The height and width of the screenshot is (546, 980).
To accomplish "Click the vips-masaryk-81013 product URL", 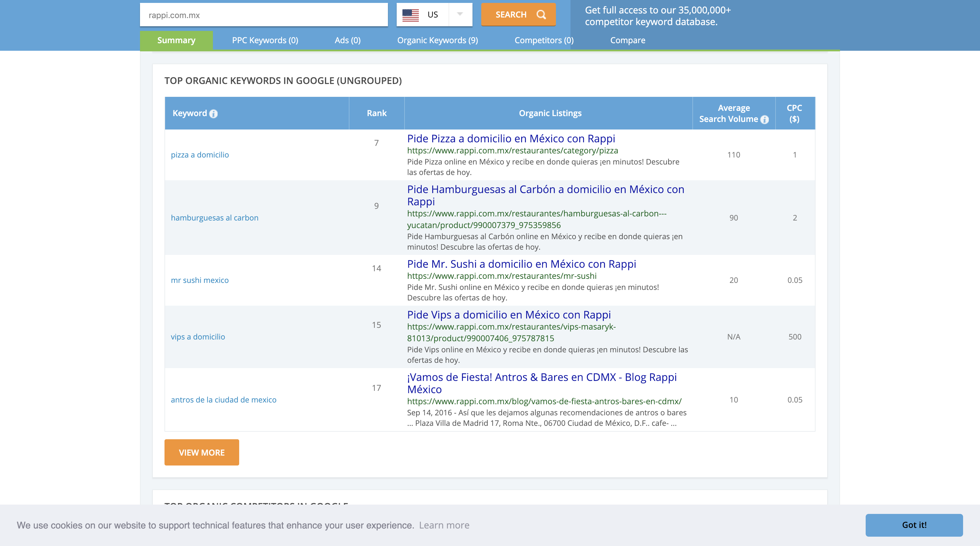I will click(x=511, y=332).
